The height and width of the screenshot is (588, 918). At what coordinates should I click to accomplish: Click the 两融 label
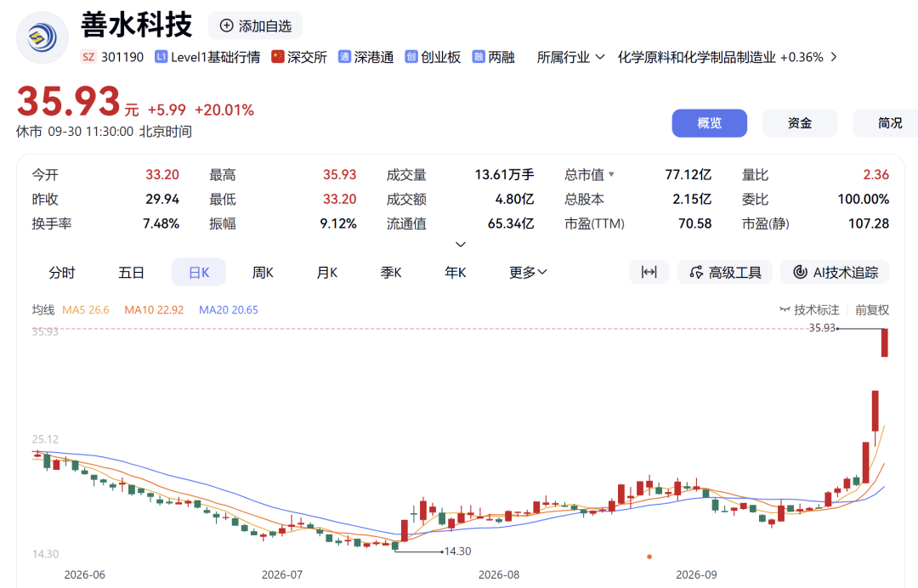(x=501, y=57)
